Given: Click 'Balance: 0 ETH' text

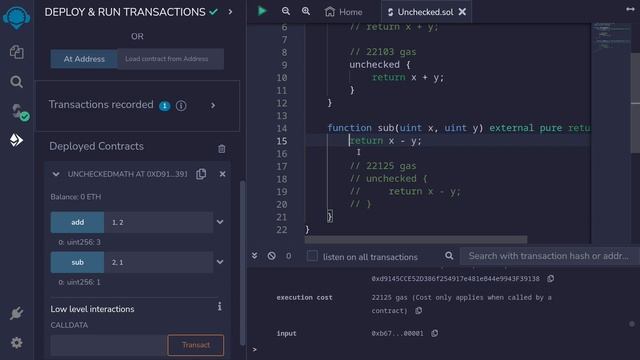Looking at the screenshot, I should [76, 197].
